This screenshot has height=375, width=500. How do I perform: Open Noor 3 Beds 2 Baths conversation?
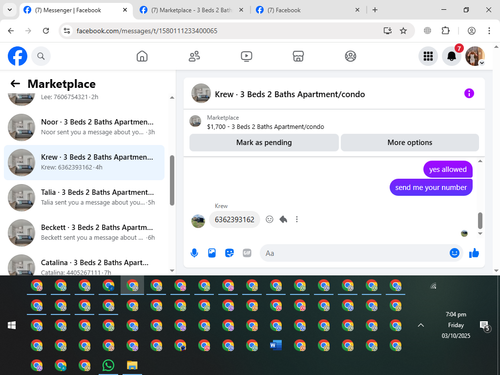coord(84,127)
